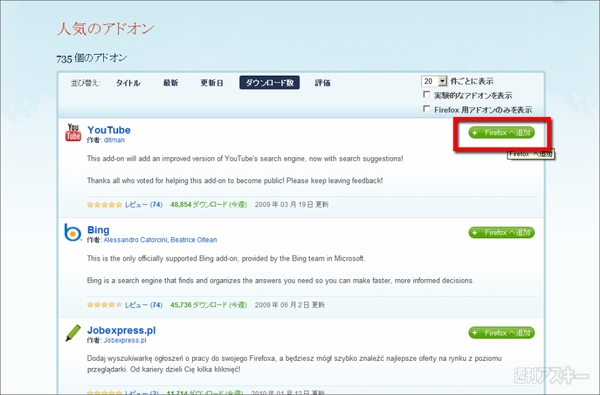Click the Jobexpress.pl green marker icon
The height and width of the screenshot is (395, 600).
[73, 333]
